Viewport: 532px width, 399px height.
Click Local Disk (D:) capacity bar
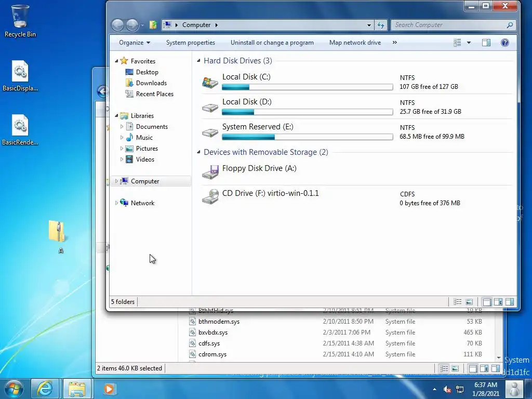click(x=308, y=112)
